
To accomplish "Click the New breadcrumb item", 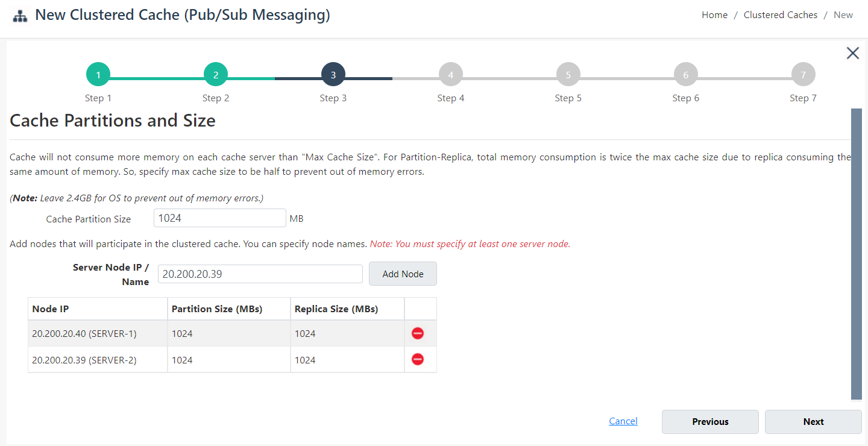I will click(x=843, y=15).
